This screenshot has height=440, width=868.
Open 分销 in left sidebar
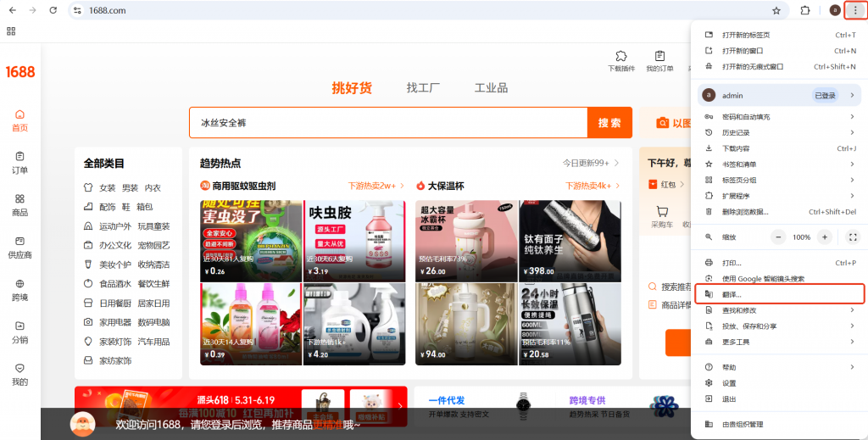point(20,332)
